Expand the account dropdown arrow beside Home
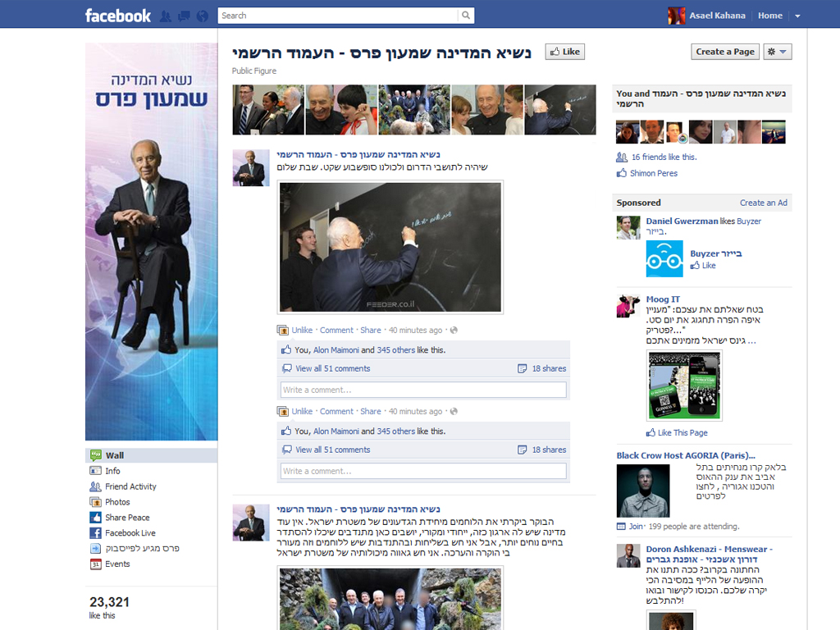Image resolution: width=840 pixels, height=630 pixels. pos(797,16)
